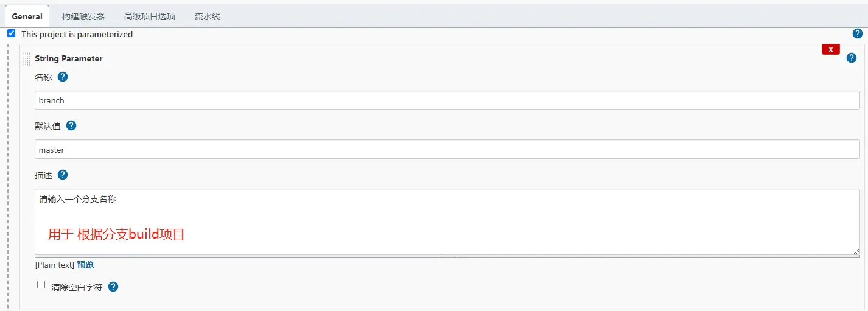Grab the description resize bar handle
The width and height of the screenshot is (868, 311).
pos(447,256)
